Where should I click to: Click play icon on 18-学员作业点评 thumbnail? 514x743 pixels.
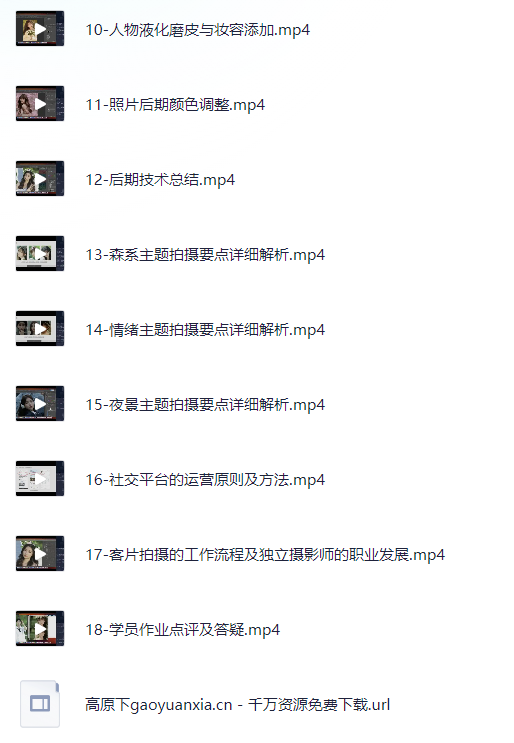(x=41, y=628)
